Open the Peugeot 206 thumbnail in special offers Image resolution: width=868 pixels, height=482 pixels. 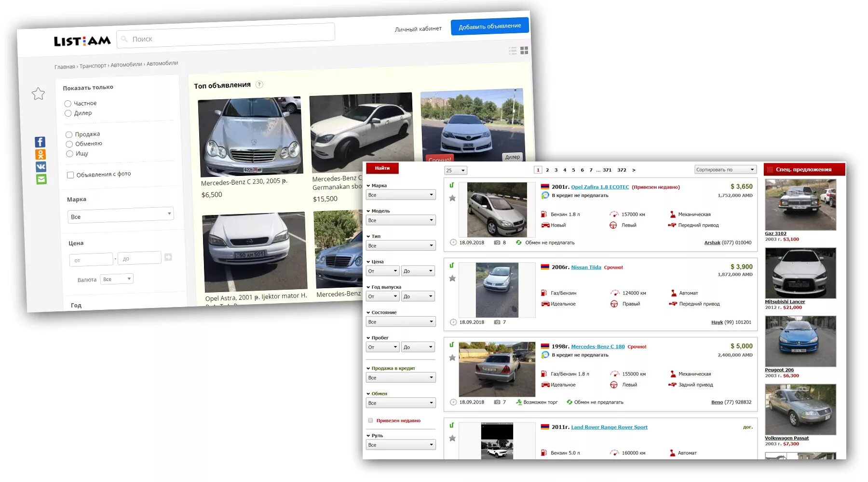click(x=800, y=341)
